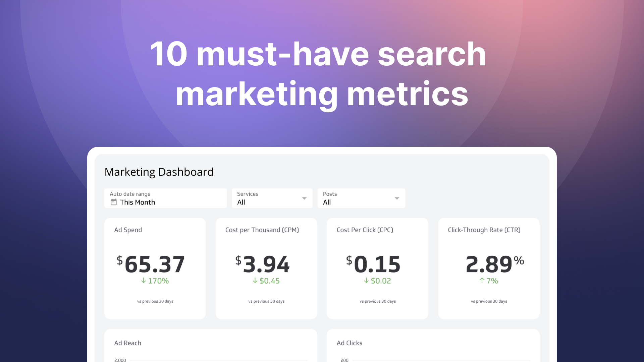Viewport: 644px width, 362px height.
Task: Click the up arrow next to 7%
Action: click(x=482, y=281)
